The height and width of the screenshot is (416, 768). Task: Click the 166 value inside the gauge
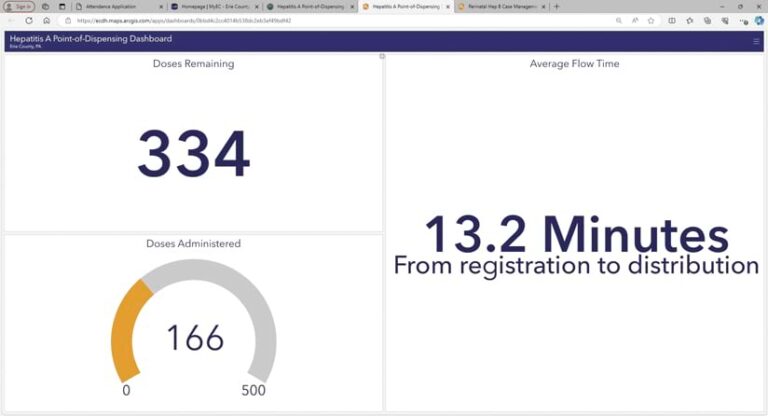(195, 338)
